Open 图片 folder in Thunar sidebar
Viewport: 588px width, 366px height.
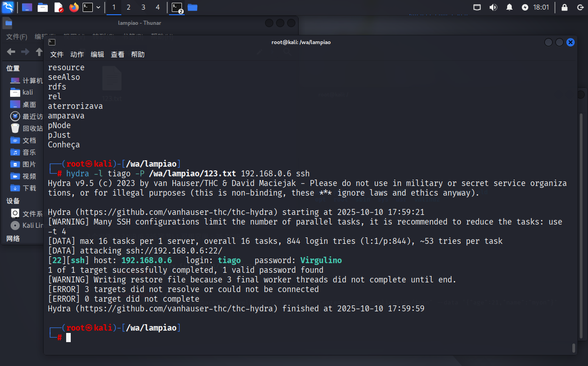pos(23,164)
